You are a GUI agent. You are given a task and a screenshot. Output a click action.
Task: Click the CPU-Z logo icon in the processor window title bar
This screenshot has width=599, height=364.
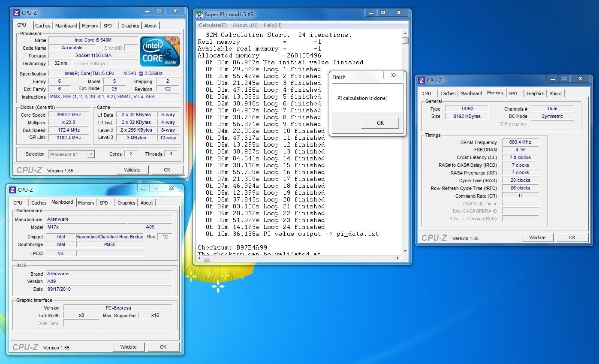[16, 13]
